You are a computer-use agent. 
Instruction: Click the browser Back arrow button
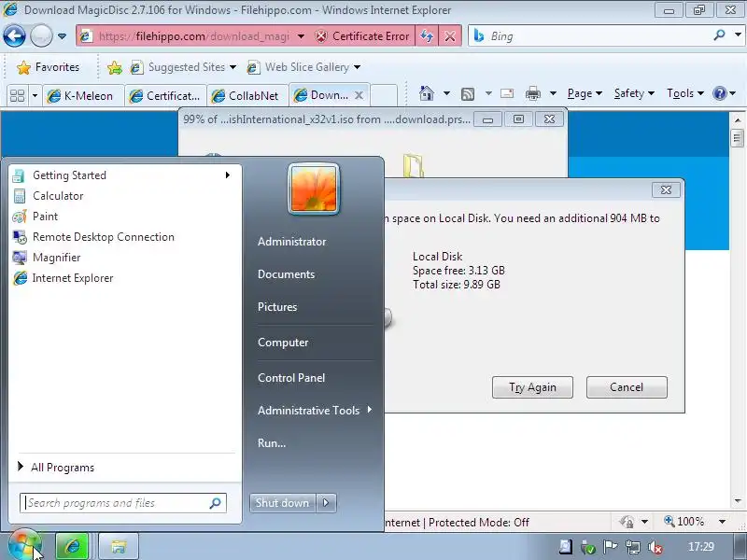coord(14,35)
